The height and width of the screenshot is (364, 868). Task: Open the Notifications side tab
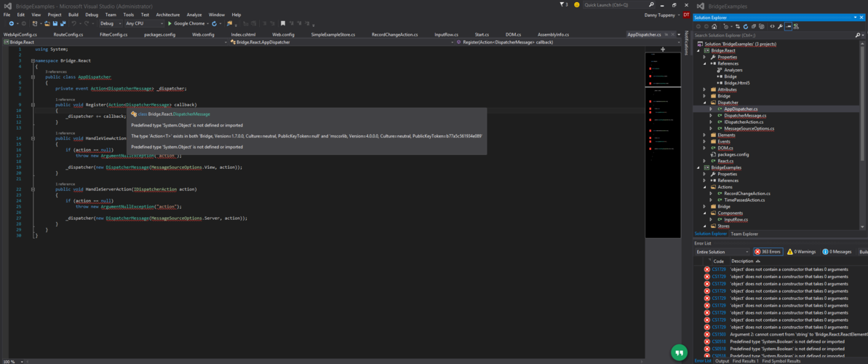coord(686,42)
